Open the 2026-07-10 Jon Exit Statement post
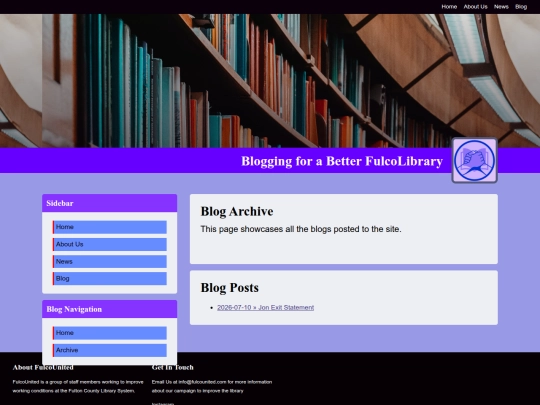Viewport: 540px width, 405px height. (x=265, y=308)
